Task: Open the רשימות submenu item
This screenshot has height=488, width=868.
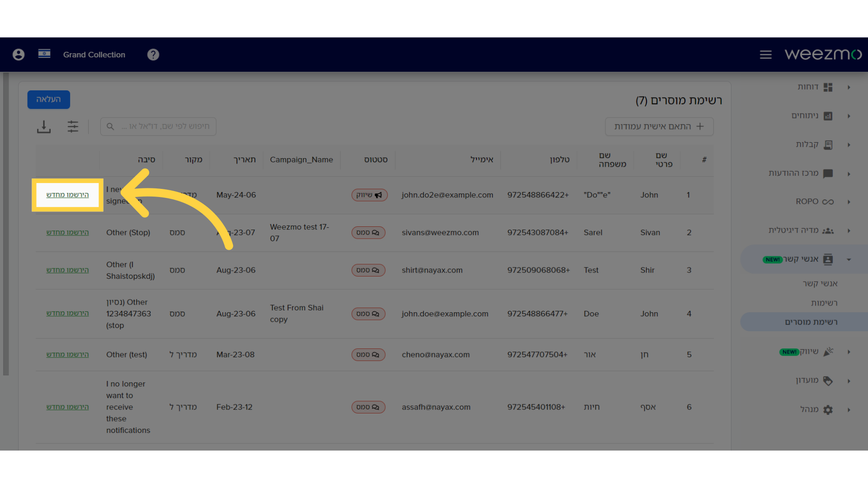Action: [824, 303]
